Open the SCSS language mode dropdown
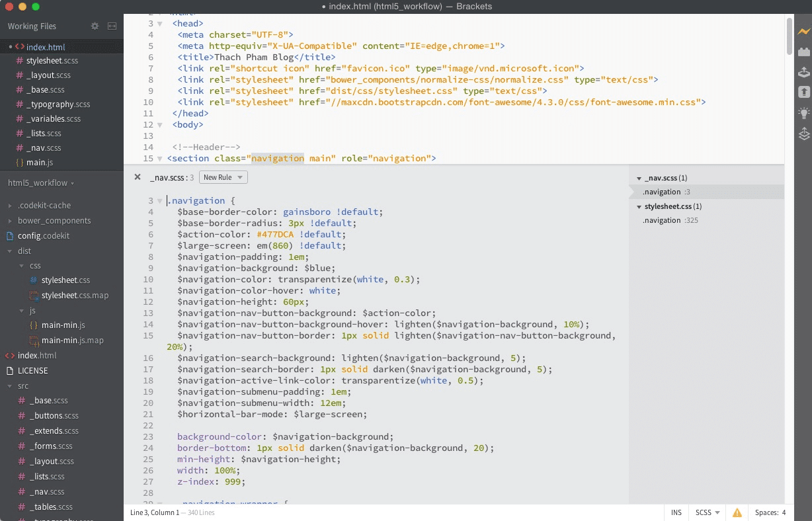The image size is (812, 521). [x=706, y=512]
